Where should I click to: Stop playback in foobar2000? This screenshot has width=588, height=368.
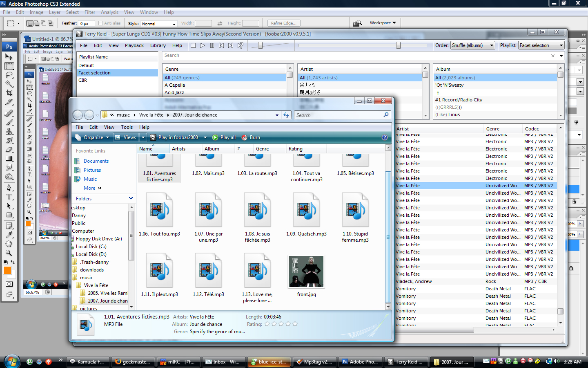click(193, 45)
